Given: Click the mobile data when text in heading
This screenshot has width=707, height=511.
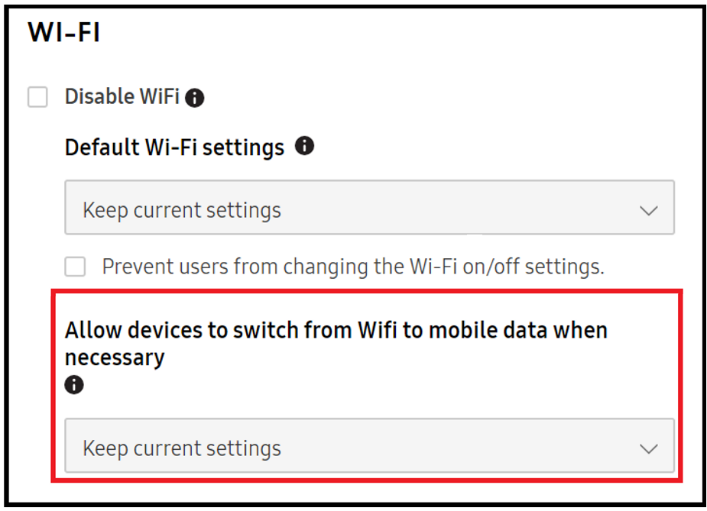Looking at the screenshot, I should (518, 330).
